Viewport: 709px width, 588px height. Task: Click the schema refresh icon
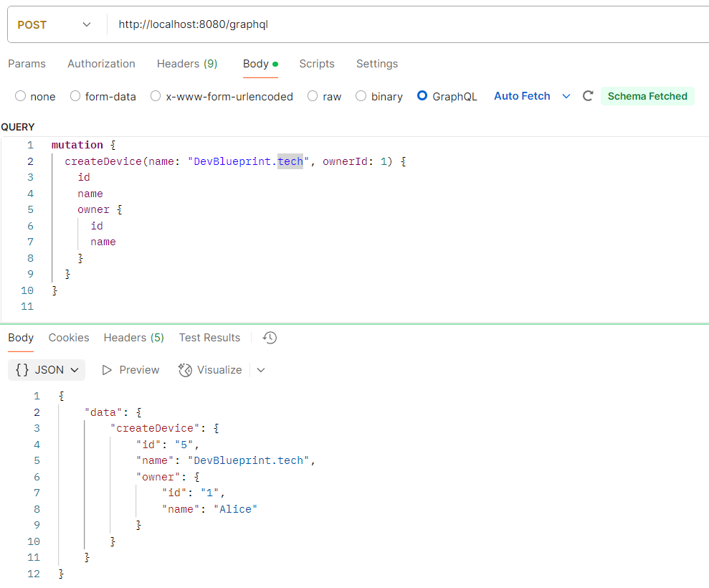(588, 96)
